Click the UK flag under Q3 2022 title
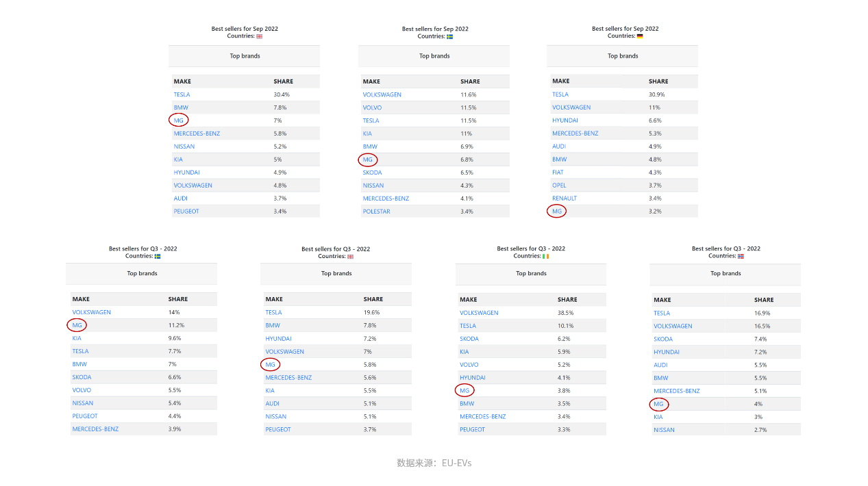 [x=351, y=257]
